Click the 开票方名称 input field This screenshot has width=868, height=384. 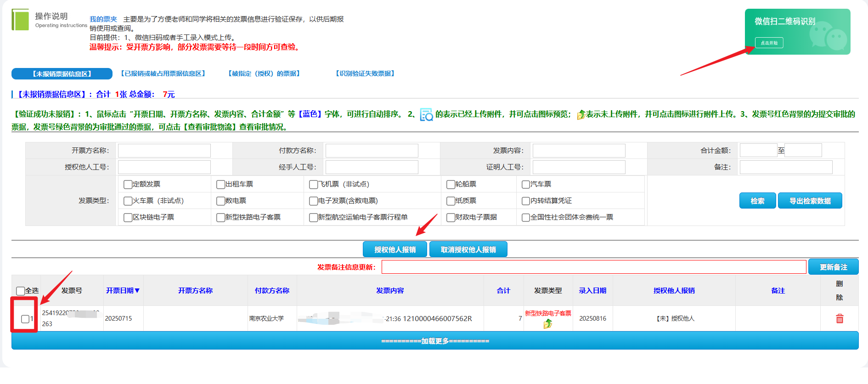pos(164,151)
